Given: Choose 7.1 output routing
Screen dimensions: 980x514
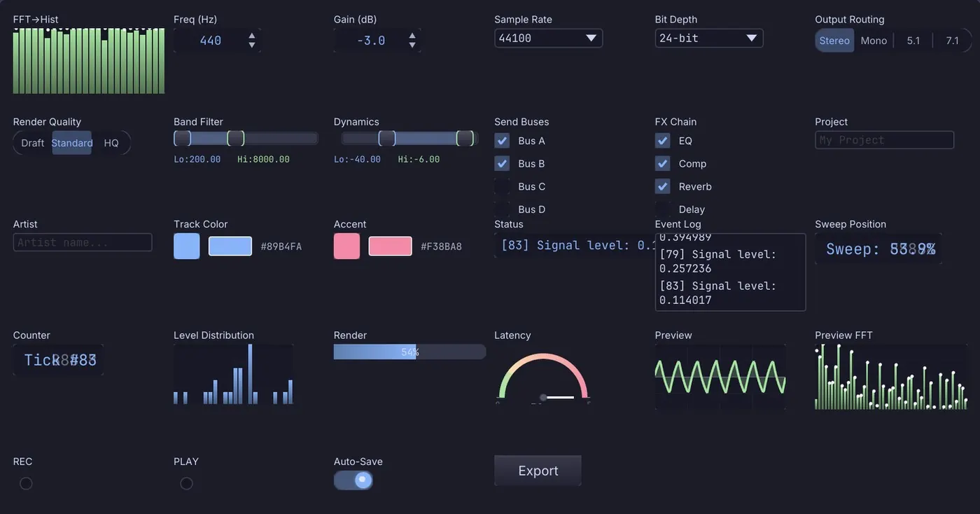Looking at the screenshot, I should coord(953,41).
